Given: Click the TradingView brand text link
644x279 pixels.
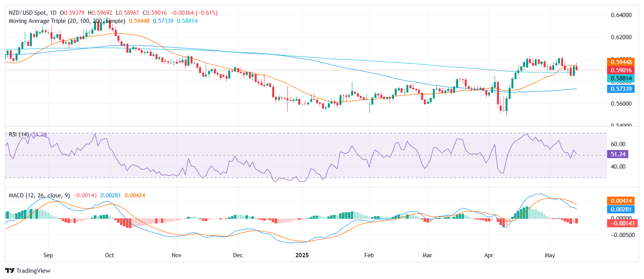Looking at the screenshot, I should pyautogui.click(x=33, y=271).
